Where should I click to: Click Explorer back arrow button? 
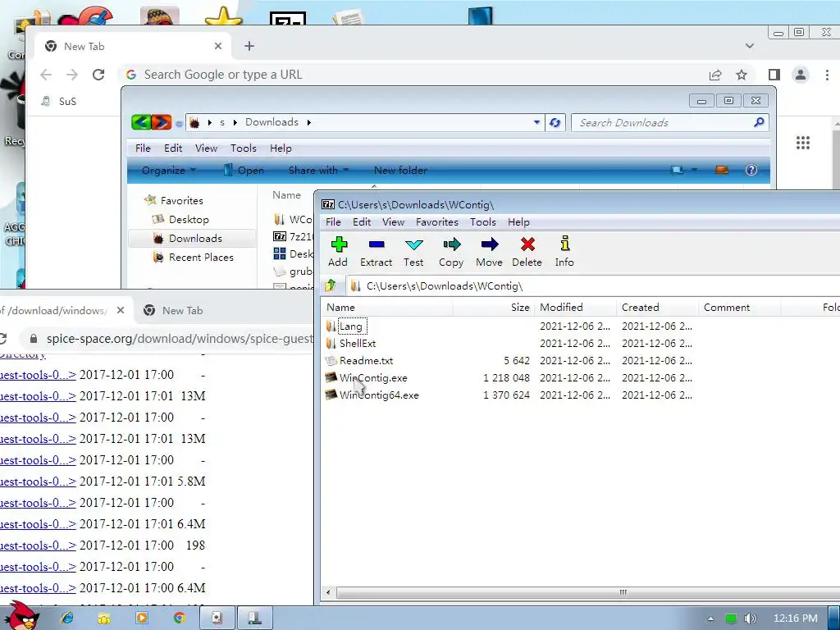point(141,123)
